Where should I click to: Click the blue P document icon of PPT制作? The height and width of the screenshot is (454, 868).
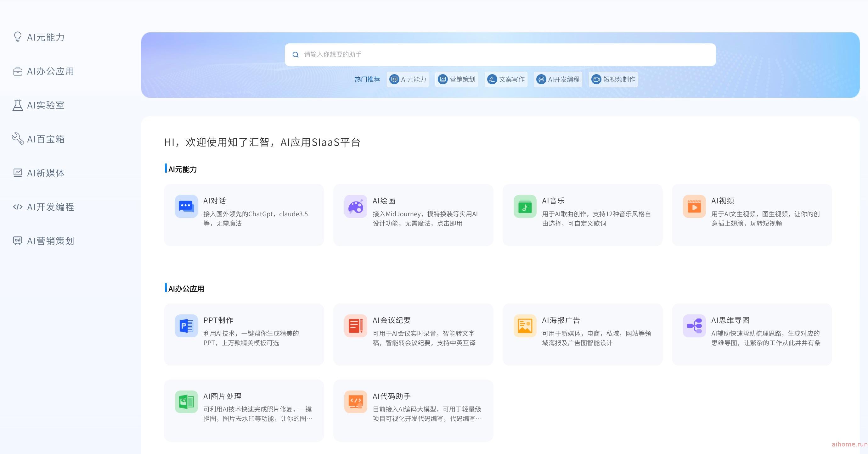coord(186,326)
